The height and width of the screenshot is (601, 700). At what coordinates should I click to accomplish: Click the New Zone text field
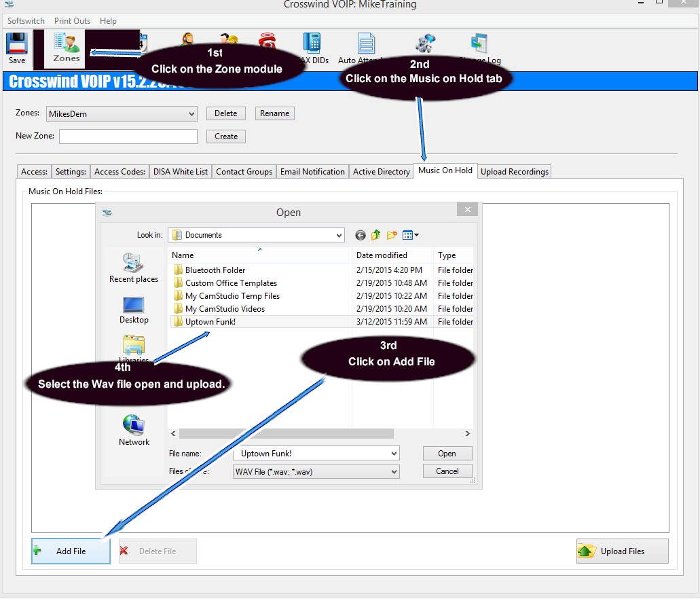[x=128, y=136]
